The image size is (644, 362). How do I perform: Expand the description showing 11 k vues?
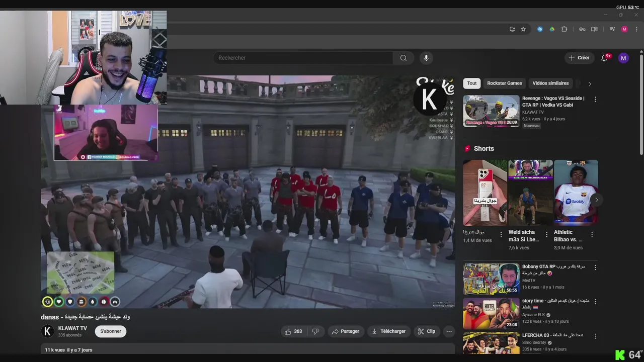(x=248, y=349)
